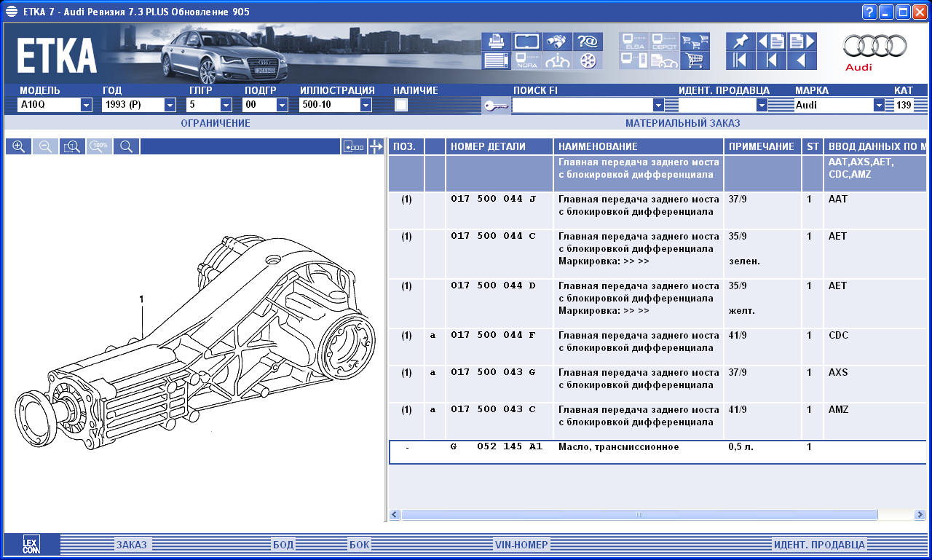Expand the ИЛЛЮСТРАЦИЯ dropdown list
The width and height of the screenshot is (932, 560).
pyautogui.click(x=366, y=105)
